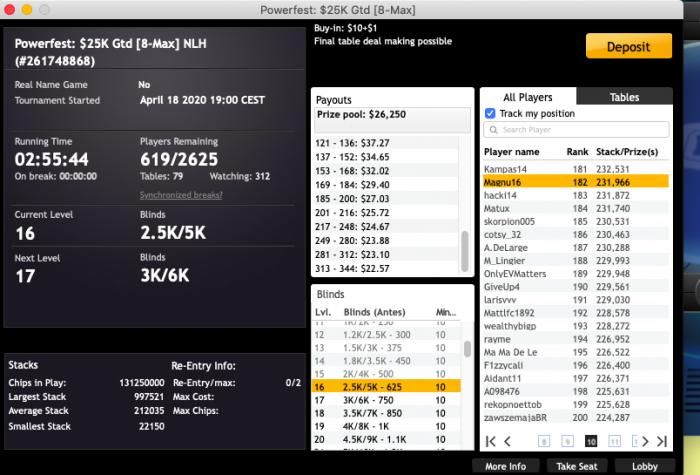Viewport: 700px width, 475px height.
Task: Open players page 8
Action: (x=544, y=442)
